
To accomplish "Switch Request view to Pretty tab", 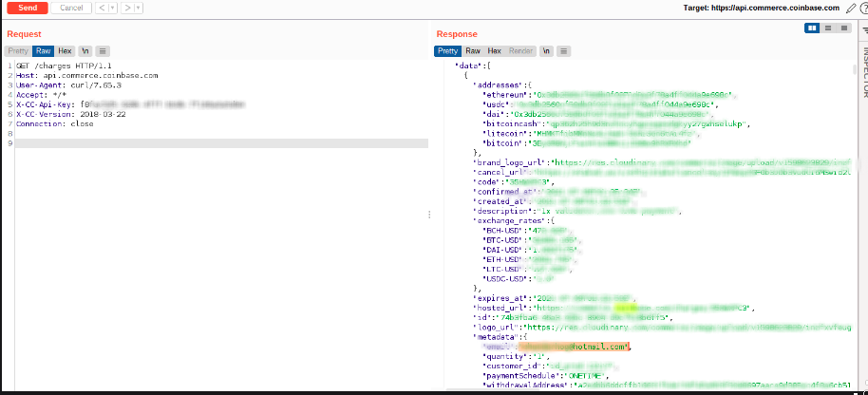I will pyautogui.click(x=18, y=51).
